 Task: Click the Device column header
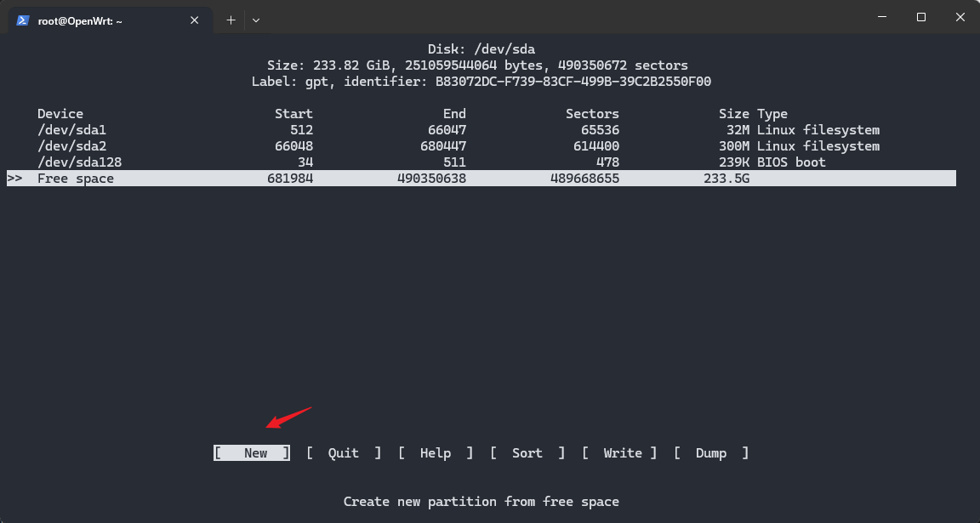coord(60,113)
